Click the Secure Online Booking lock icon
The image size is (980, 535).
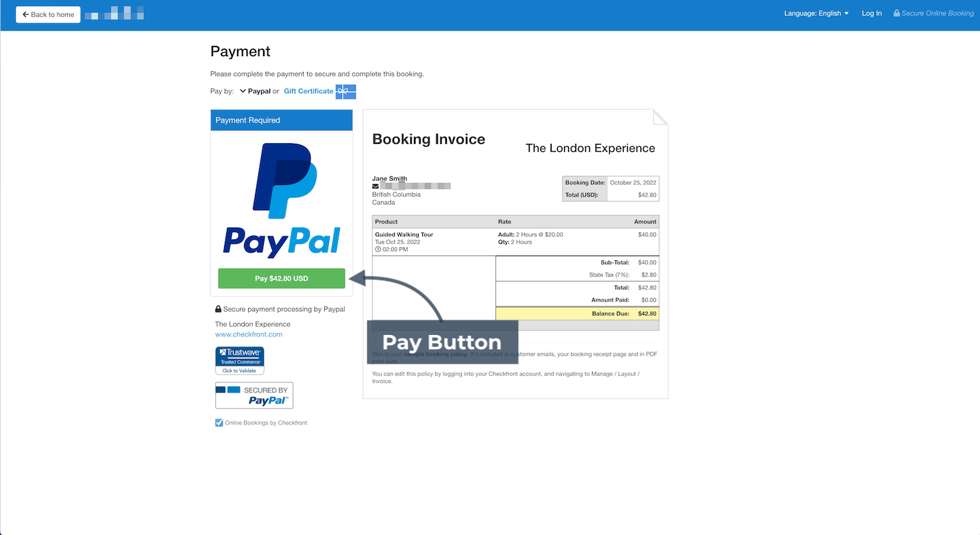[x=896, y=13]
